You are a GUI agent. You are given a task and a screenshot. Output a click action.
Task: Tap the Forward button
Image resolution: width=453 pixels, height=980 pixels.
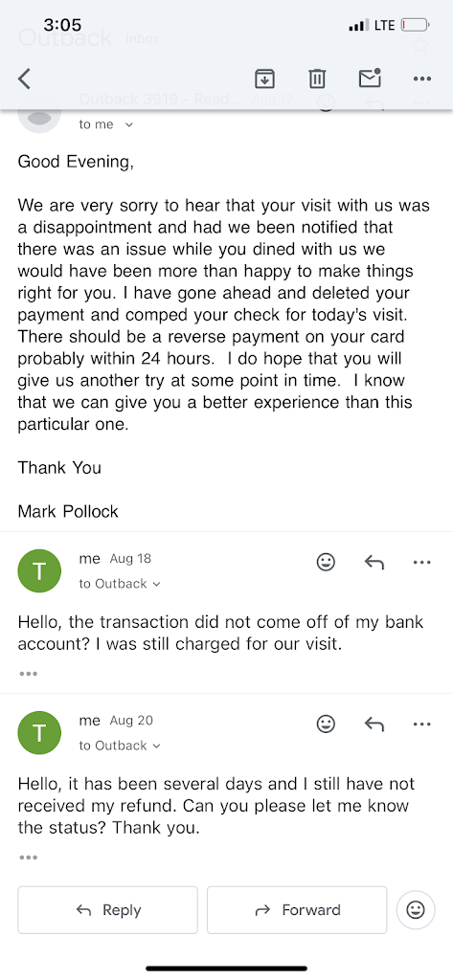(x=297, y=910)
